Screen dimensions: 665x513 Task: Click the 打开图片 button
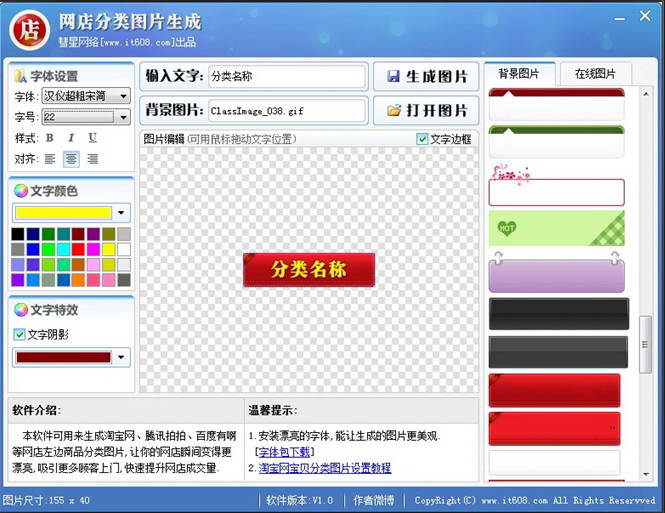coord(426,111)
